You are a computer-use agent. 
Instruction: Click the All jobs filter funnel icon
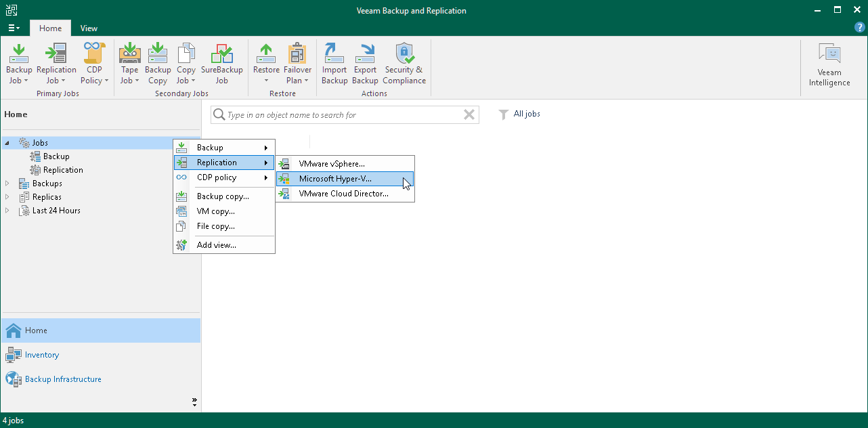click(x=503, y=114)
